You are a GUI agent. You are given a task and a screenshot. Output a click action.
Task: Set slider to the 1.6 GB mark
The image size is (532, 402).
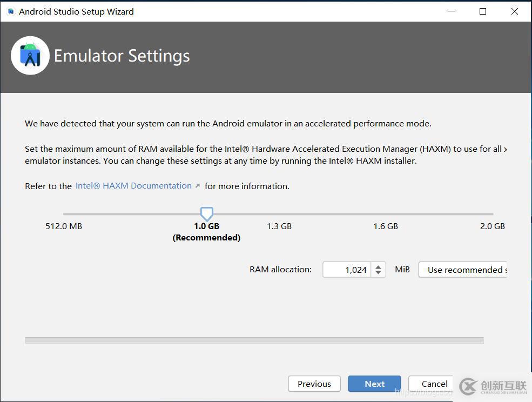click(x=386, y=214)
